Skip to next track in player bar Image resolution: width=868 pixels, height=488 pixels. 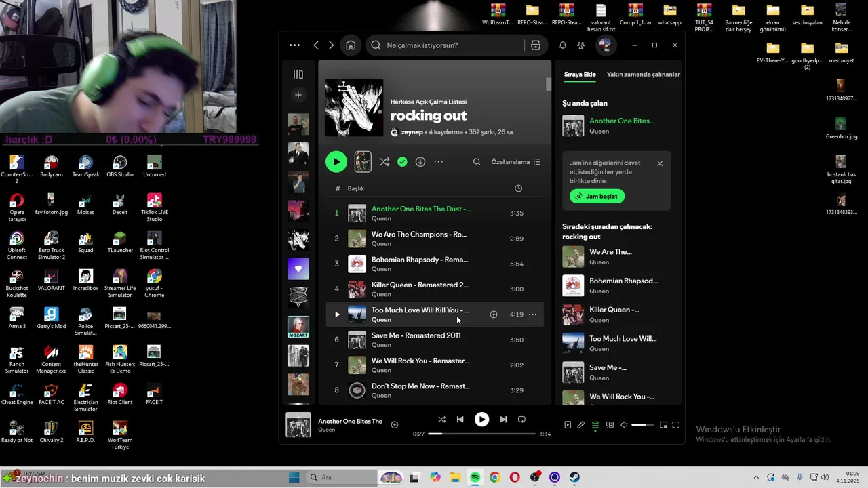click(503, 420)
